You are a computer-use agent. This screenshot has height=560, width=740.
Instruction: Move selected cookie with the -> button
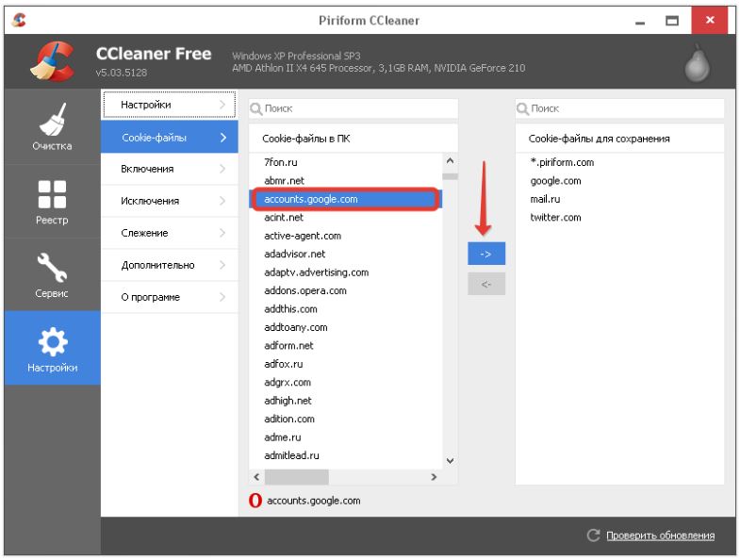coord(486,254)
